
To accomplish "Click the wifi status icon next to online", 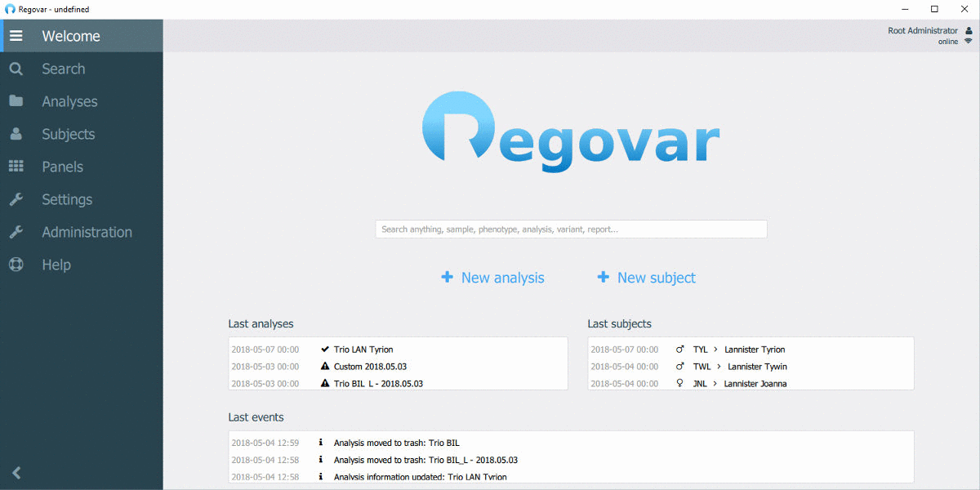I will 969,42.
